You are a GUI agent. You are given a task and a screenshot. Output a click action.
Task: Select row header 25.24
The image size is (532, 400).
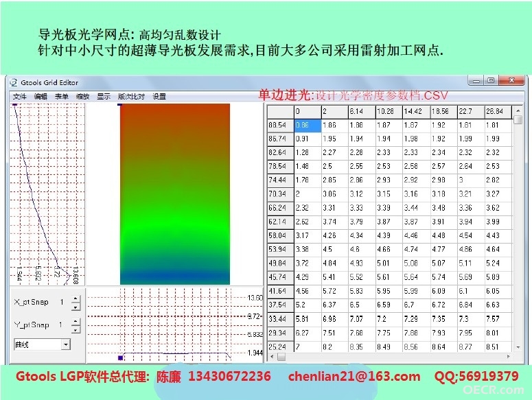click(280, 346)
